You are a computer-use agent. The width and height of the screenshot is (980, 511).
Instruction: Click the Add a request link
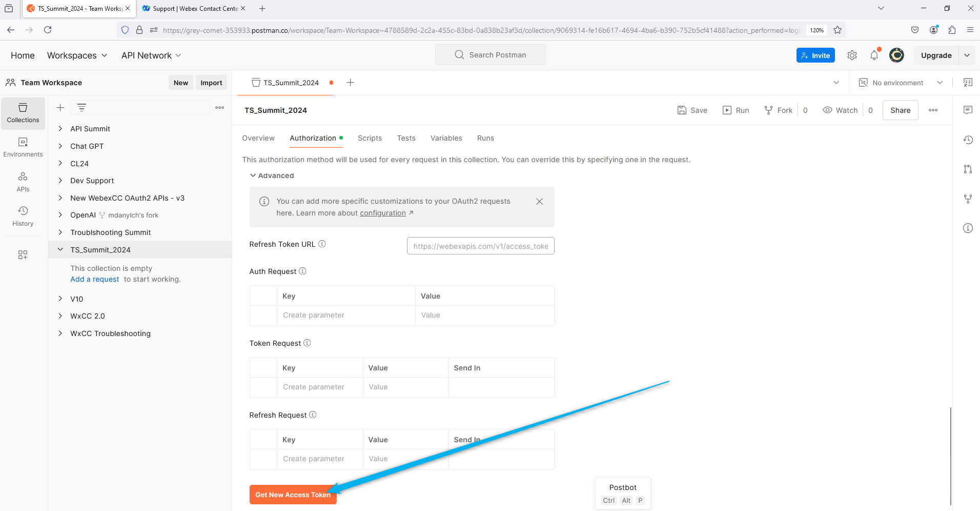(x=95, y=279)
